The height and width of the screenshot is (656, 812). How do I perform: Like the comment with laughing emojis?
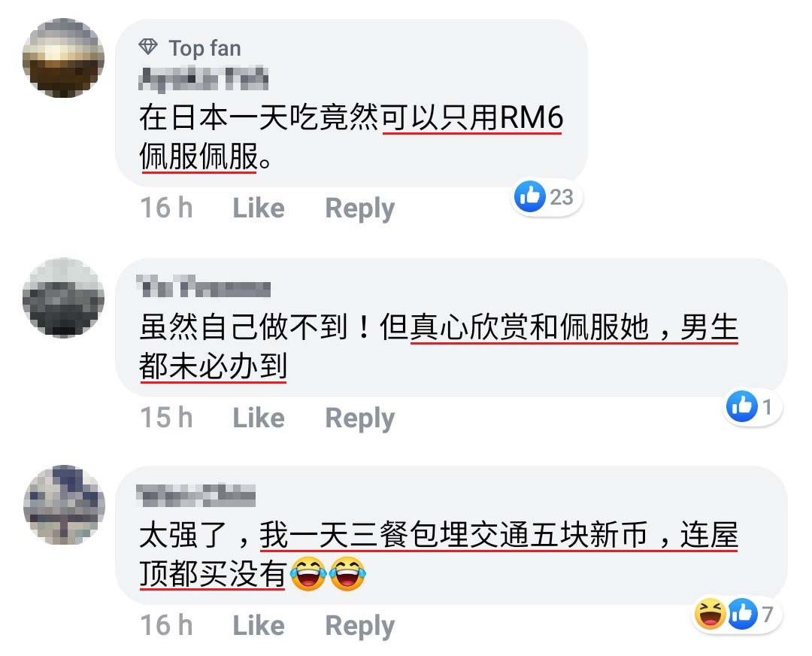259,625
